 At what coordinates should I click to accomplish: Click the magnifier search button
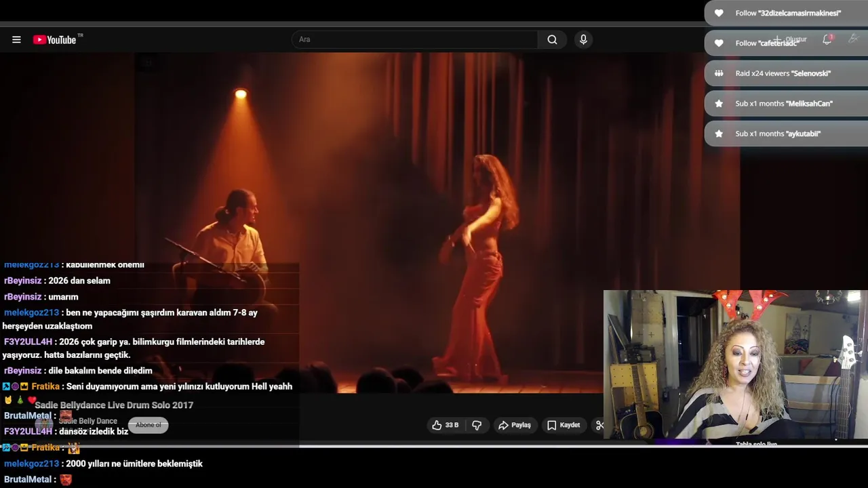(x=552, y=39)
